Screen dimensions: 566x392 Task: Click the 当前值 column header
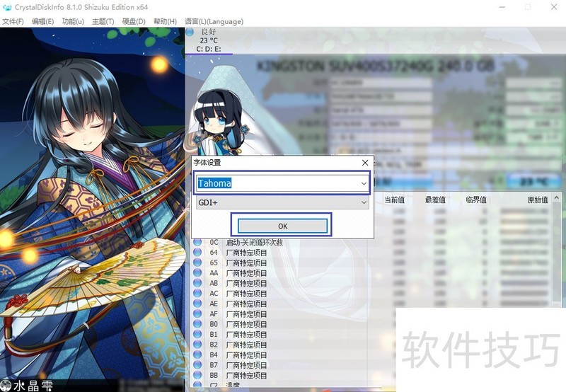coord(394,200)
